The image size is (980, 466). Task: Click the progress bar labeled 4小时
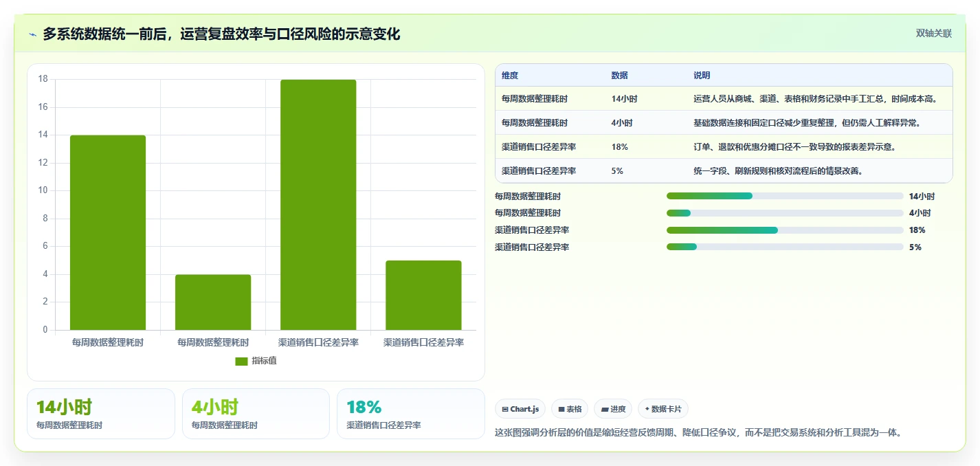click(x=785, y=213)
